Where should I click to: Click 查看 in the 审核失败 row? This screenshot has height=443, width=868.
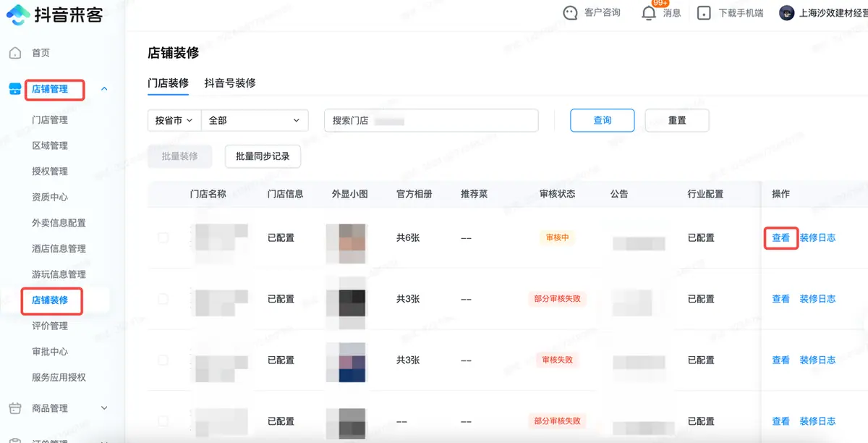click(x=780, y=360)
